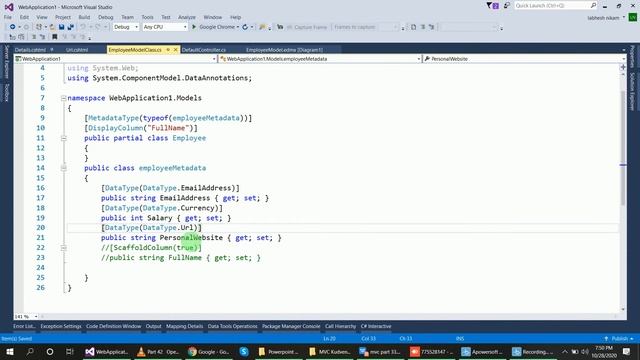Image resolution: width=640 pixels, height=360 pixels.
Task: Open the PersonalWebsite member navigation dropdown
Action: (524, 59)
